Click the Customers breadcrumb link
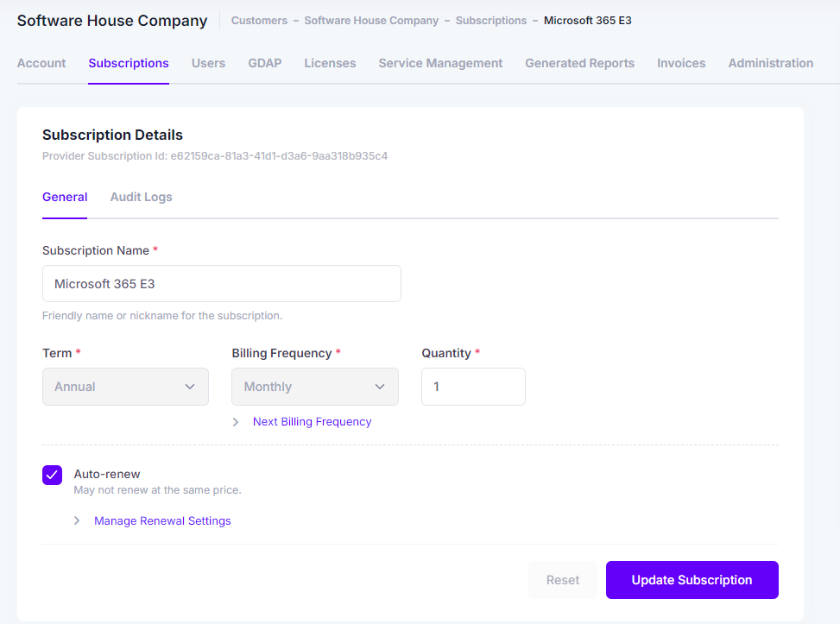The image size is (840, 624). [259, 21]
